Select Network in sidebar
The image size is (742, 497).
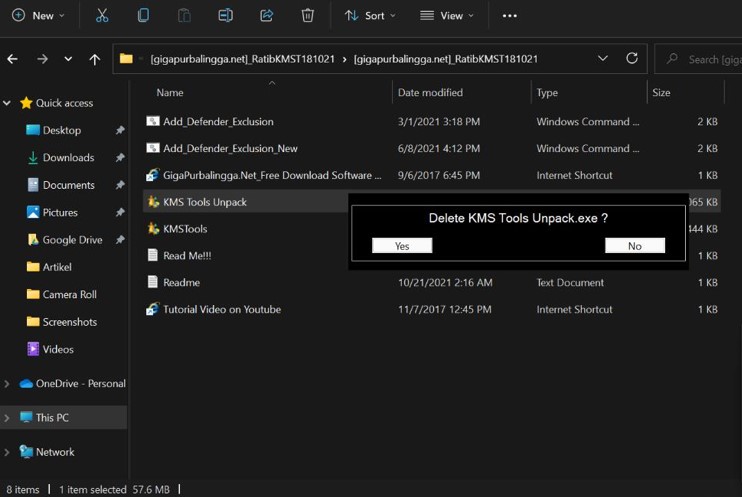[55, 452]
